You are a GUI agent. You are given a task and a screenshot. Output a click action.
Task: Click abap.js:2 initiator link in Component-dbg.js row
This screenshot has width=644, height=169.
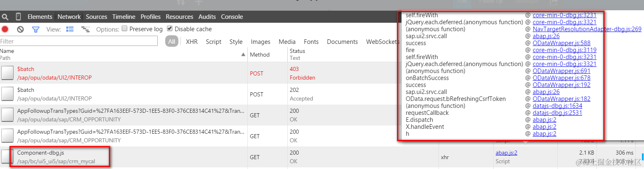(506, 153)
